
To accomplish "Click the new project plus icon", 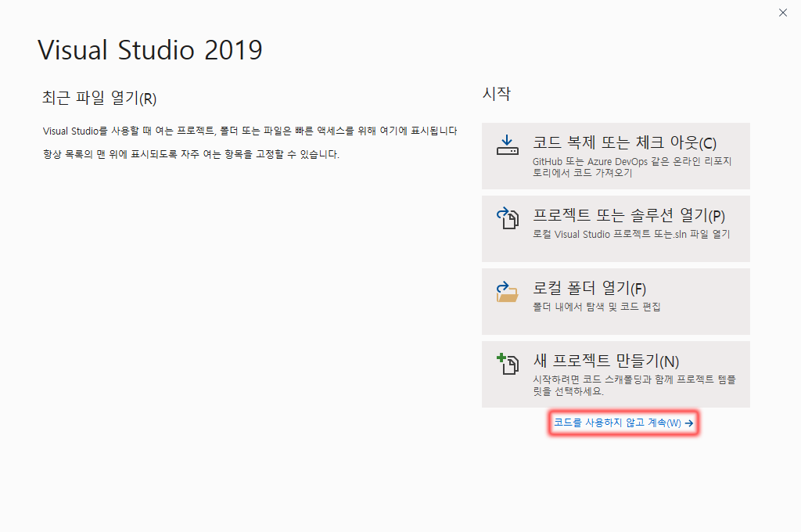I will (507, 364).
